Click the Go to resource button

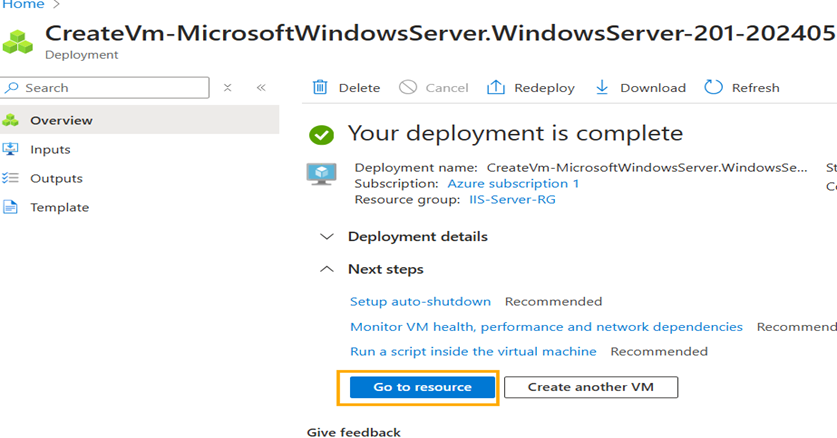[x=422, y=387]
